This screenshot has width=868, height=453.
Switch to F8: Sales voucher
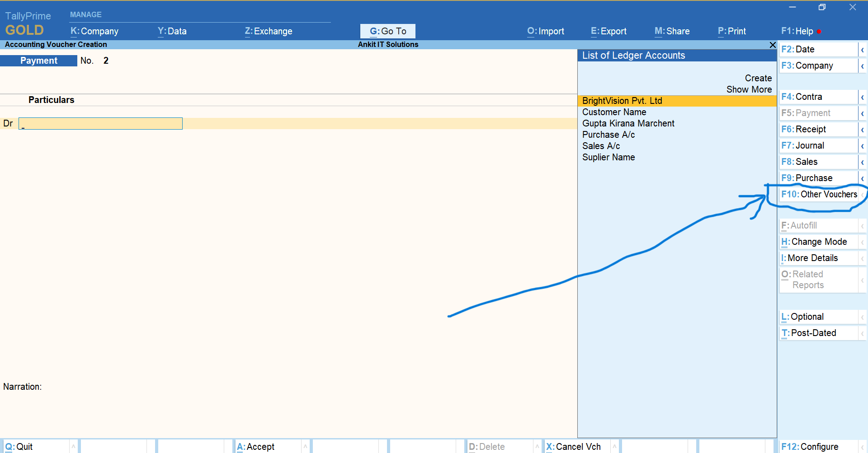tap(818, 162)
